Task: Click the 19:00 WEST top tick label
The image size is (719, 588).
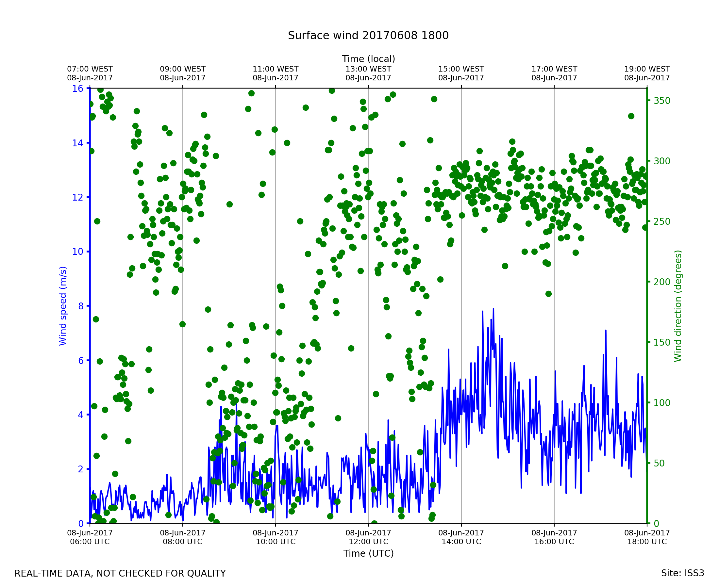Action: tap(647, 73)
